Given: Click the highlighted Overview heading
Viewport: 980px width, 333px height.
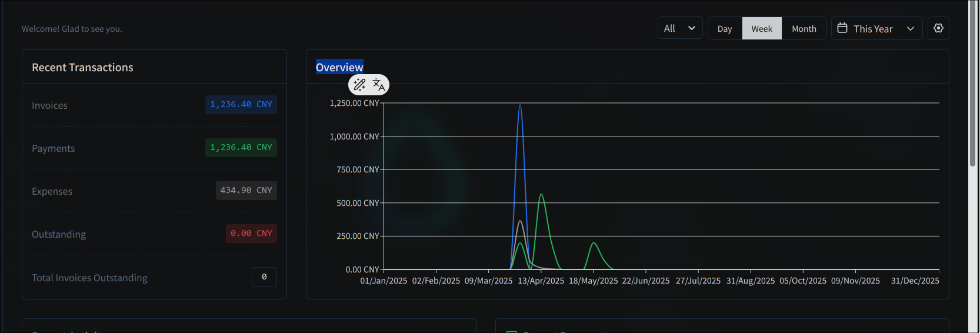Looking at the screenshot, I should coord(339,67).
